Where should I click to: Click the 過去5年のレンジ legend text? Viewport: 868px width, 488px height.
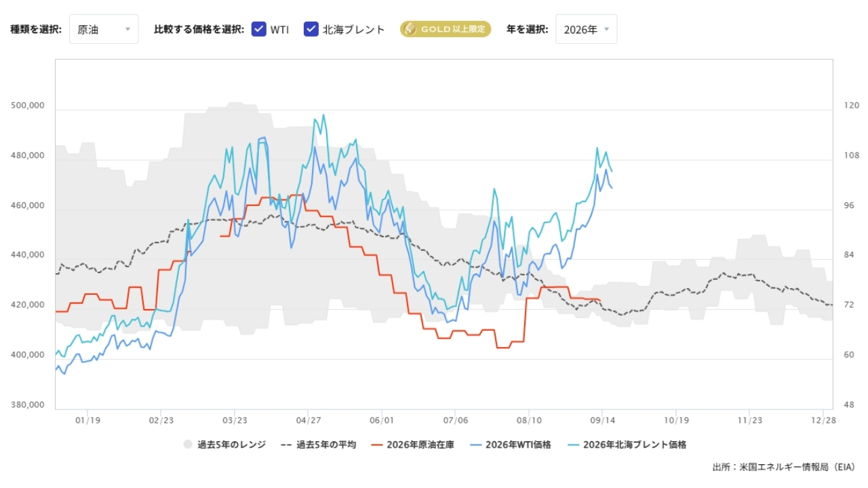231,445
